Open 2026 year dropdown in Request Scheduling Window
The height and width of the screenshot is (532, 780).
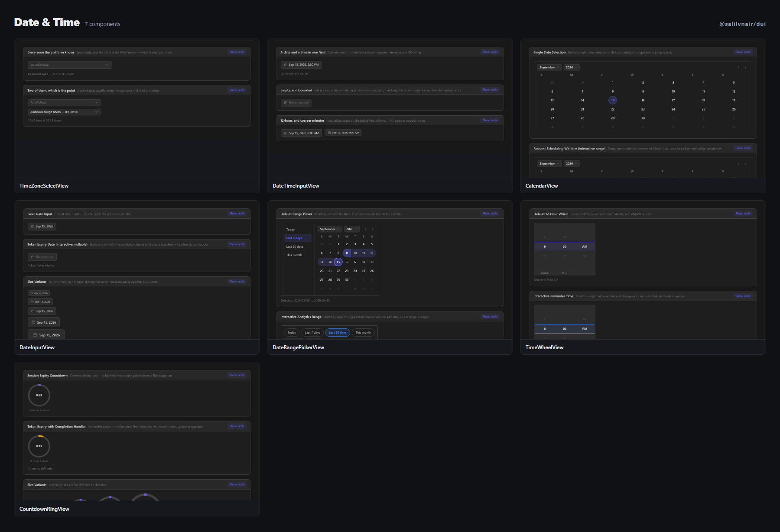click(572, 164)
